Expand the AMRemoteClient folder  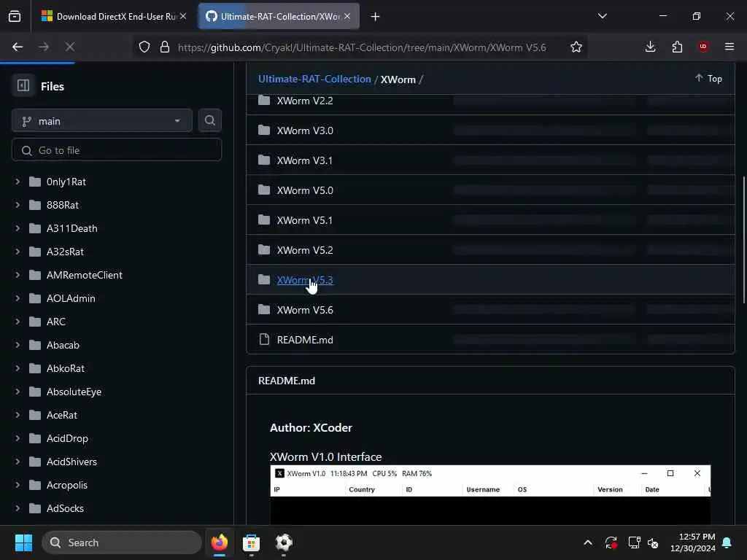(x=18, y=275)
